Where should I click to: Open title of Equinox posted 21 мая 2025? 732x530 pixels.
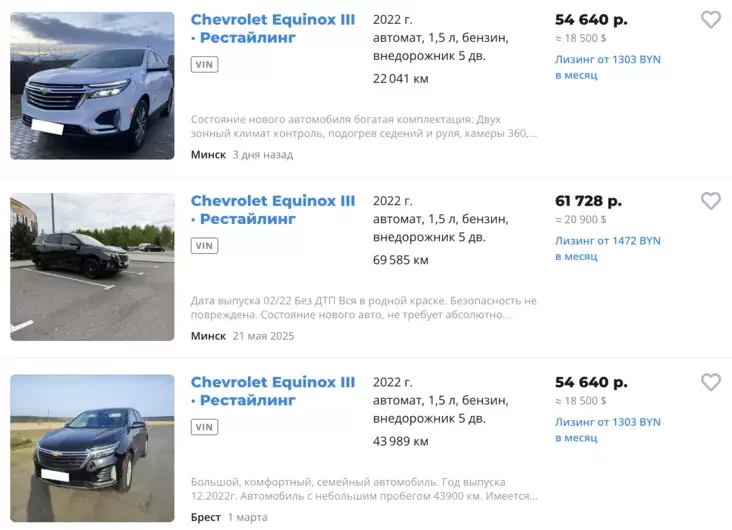pyautogui.click(x=272, y=210)
